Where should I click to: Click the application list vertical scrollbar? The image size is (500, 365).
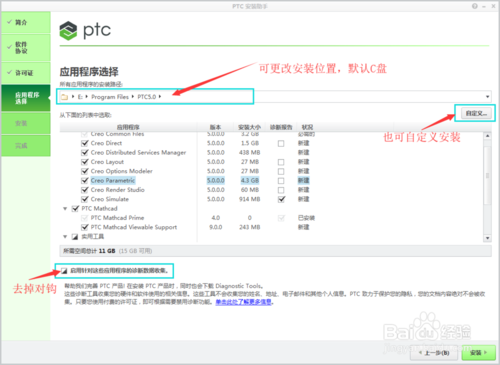487,175
